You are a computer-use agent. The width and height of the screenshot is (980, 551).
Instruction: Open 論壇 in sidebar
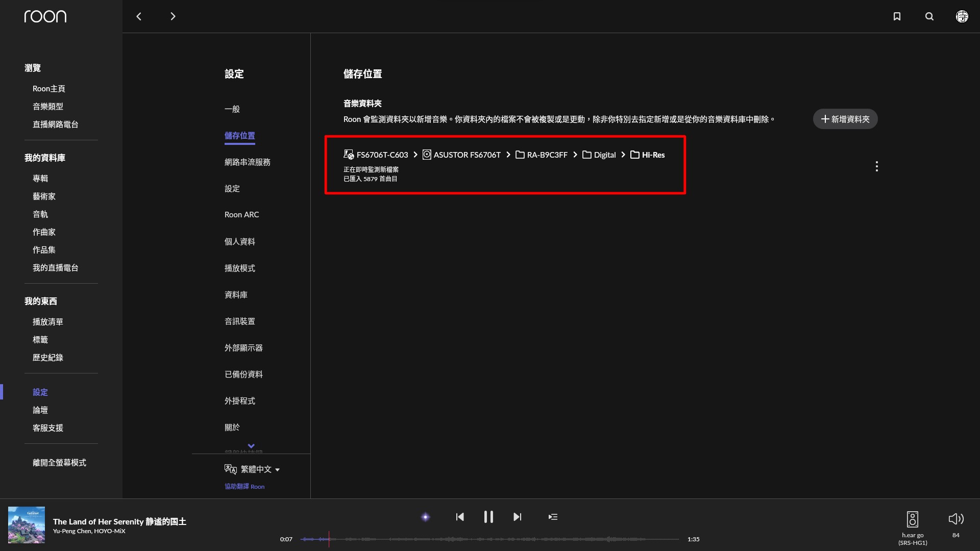coord(40,410)
